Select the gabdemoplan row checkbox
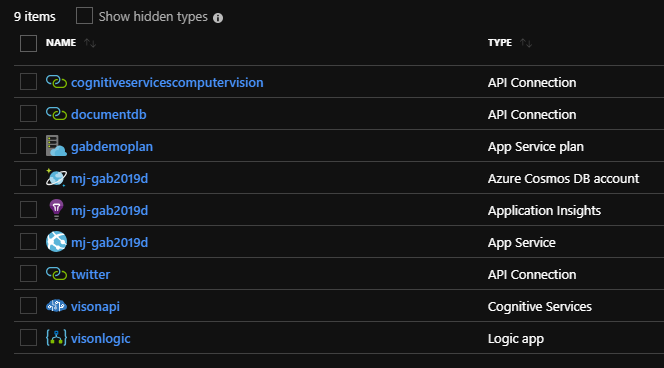 (28, 146)
